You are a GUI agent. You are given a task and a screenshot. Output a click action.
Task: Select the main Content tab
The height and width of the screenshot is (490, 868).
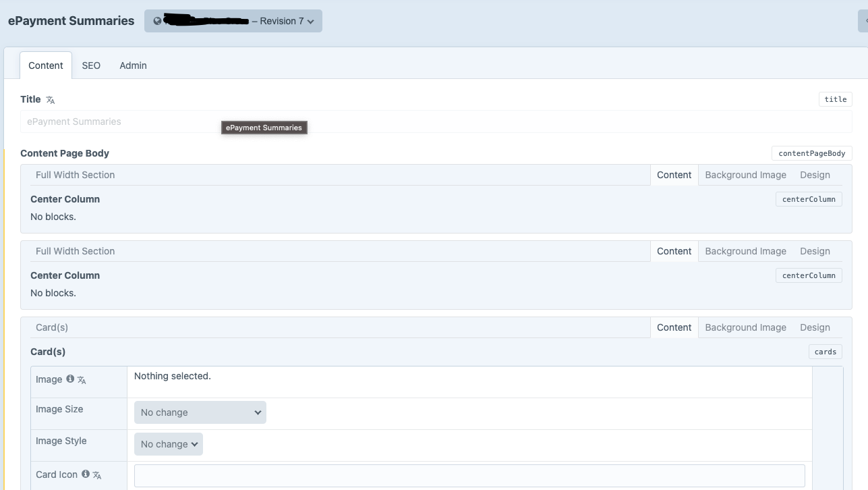tap(46, 65)
